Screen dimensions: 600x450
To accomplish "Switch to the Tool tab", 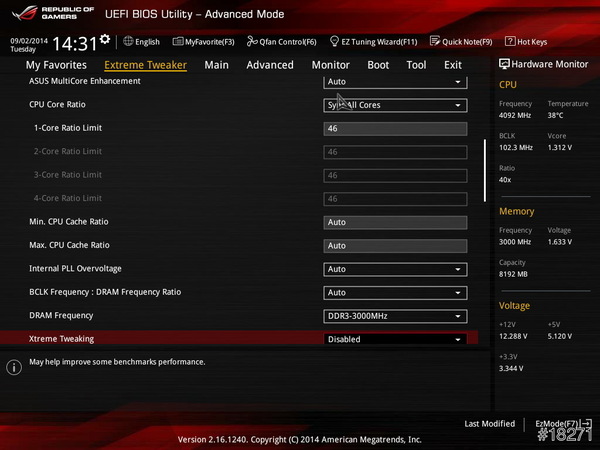I will point(416,65).
